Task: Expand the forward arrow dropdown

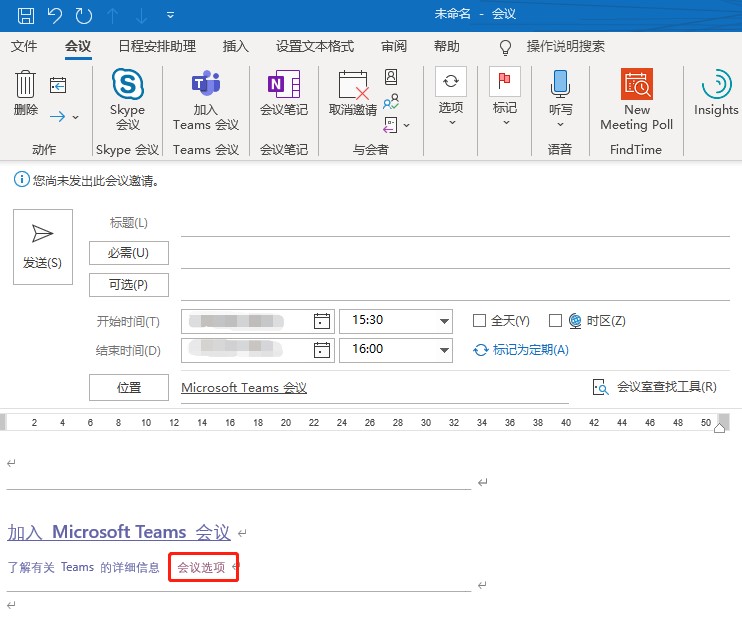Action: [76, 116]
